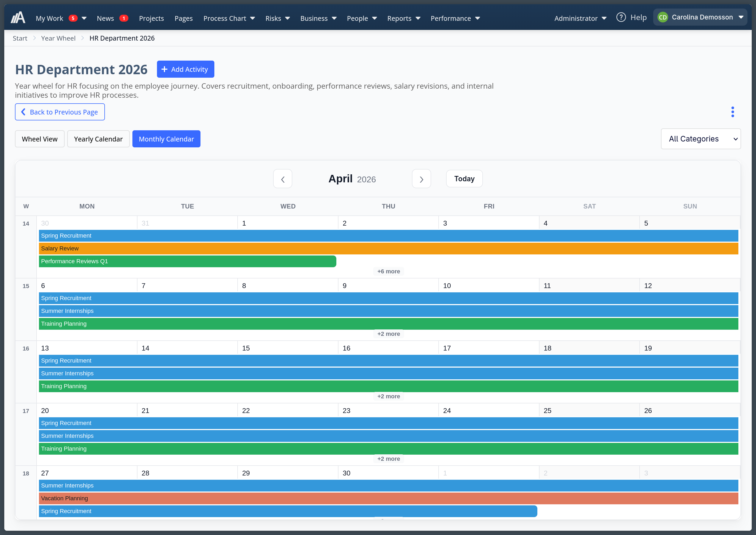Open the three-dot options menu
The width and height of the screenshot is (756, 535).
733,112
